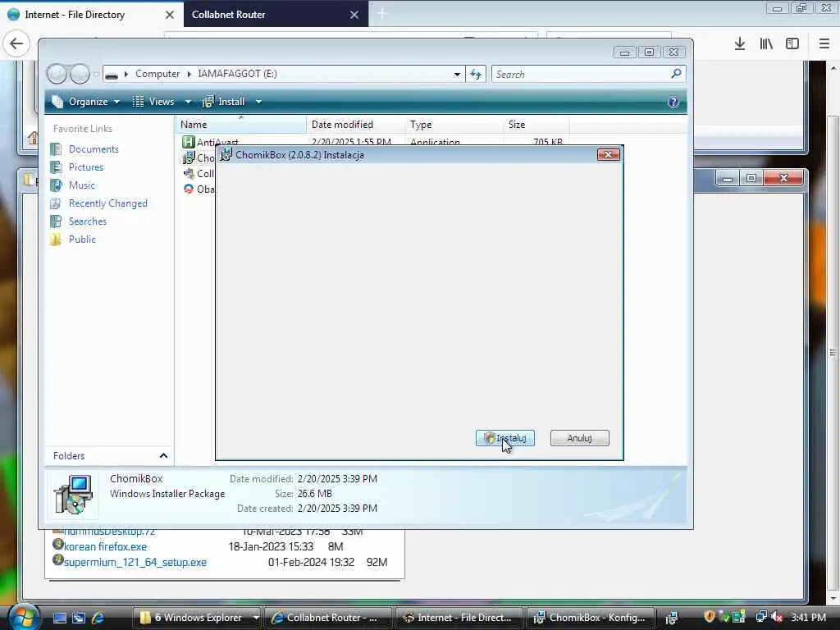Open Pictures in Favorite Links
Screen dimensions: 840x630
click(x=85, y=167)
